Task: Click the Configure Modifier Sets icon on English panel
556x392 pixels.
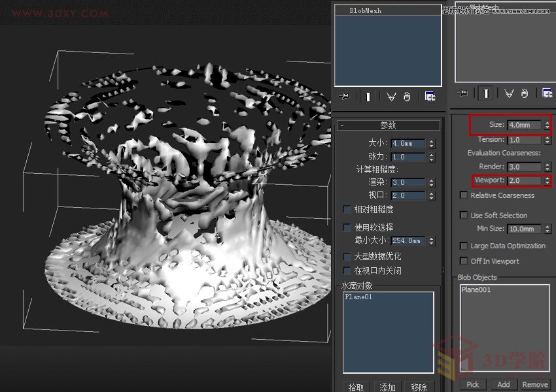Action: pos(546,93)
